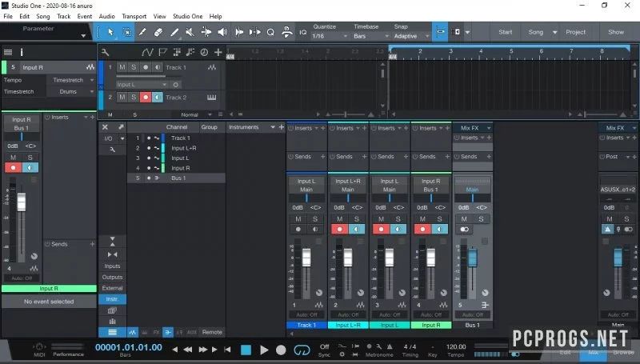Show Inputs in mixer console
Screen dimensions: 640x364
[112, 266]
